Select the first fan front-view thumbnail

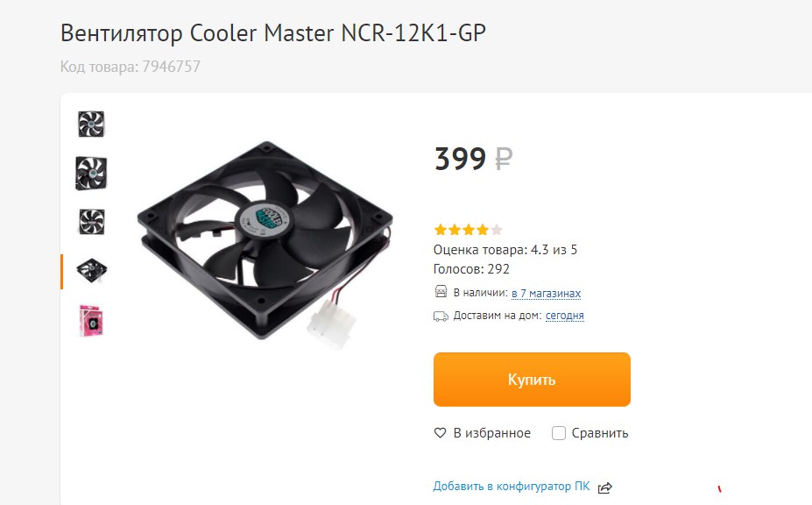pyautogui.click(x=91, y=124)
